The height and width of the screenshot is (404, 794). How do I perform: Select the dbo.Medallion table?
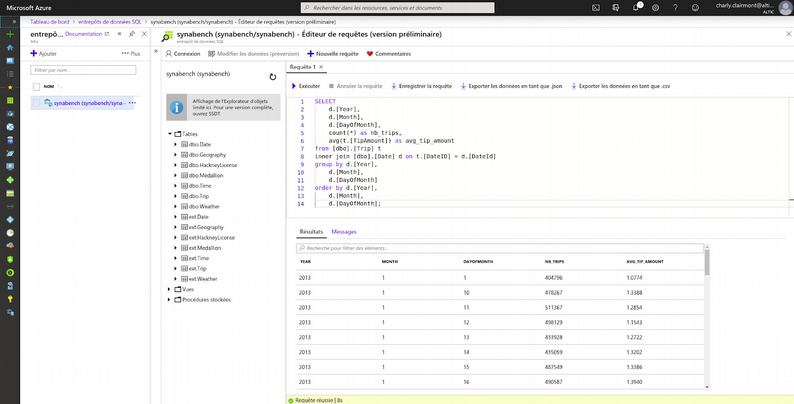(x=206, y=175)
